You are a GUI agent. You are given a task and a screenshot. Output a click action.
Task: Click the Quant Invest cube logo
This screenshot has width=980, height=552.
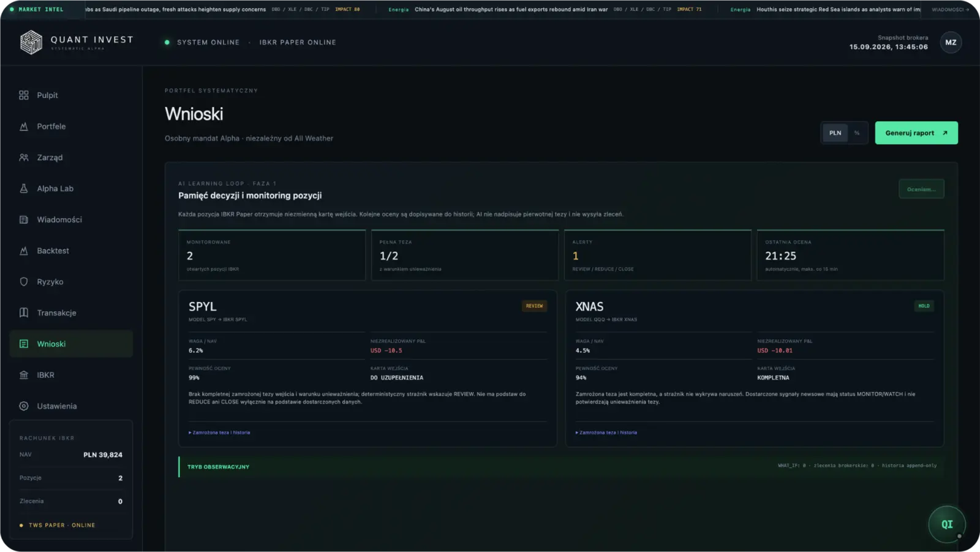click(x=31, y=42)
